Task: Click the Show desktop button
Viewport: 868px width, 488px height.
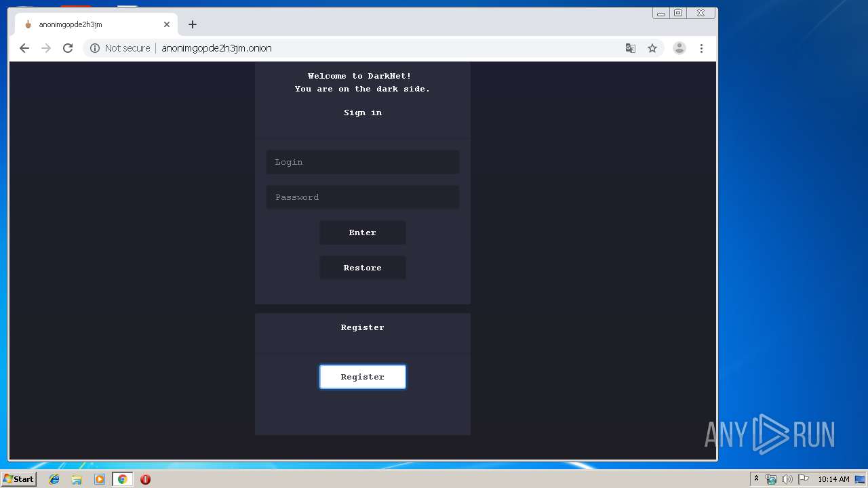Action: coord(860,479)
